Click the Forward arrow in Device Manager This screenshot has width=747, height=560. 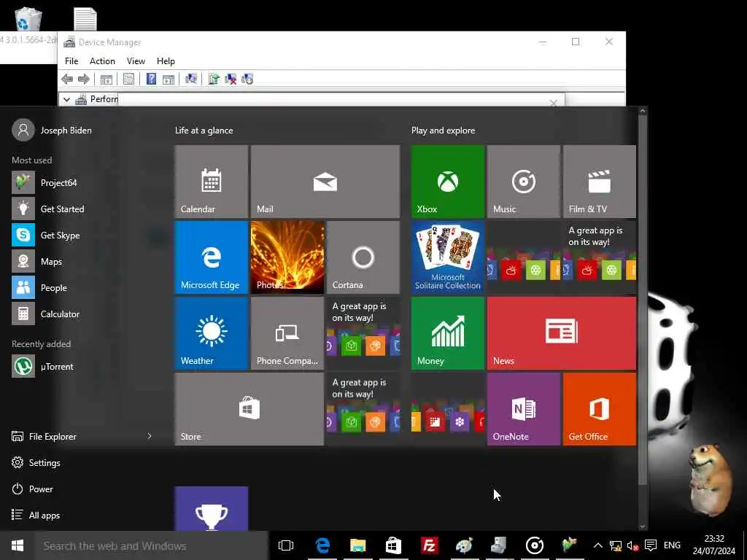pos(83,79)
